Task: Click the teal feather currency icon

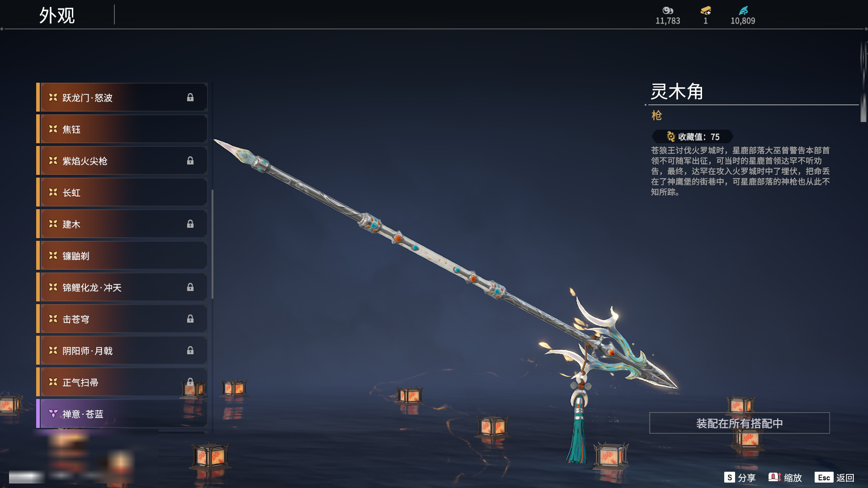Action: [x=743, y=10]
